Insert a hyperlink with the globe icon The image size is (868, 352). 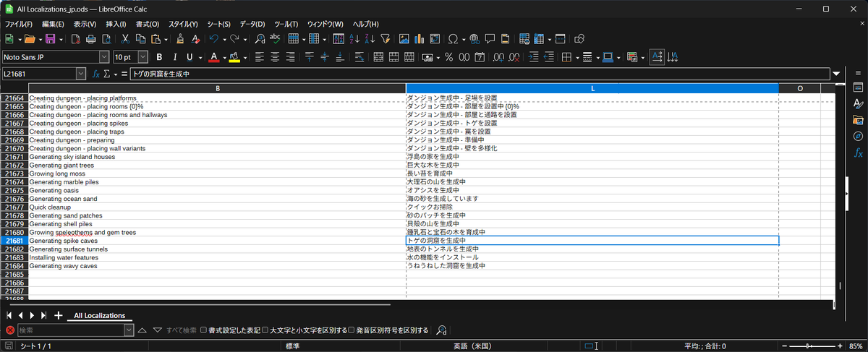click(475, 38)
